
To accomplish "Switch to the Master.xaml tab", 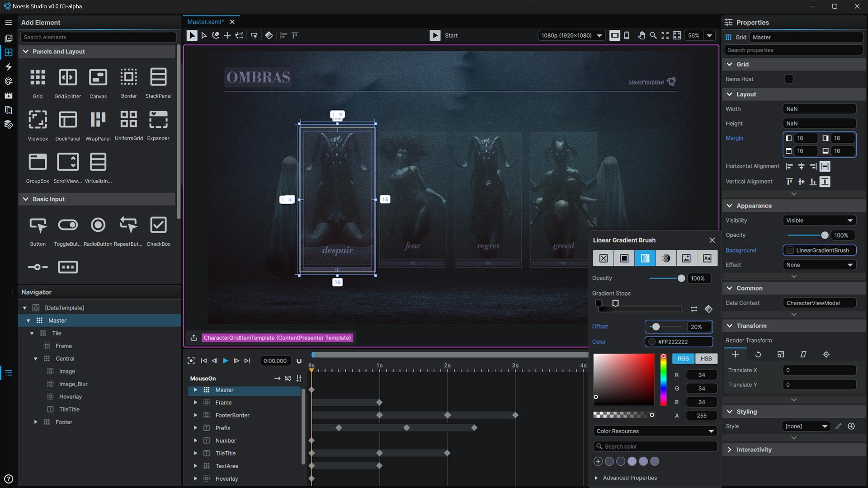I will (206, 21).
